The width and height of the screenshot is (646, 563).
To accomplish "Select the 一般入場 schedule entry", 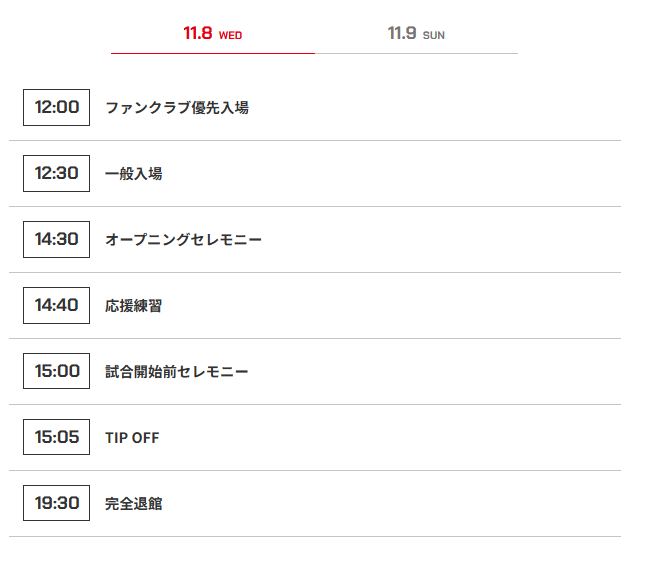I will click(x=133, y=174).
